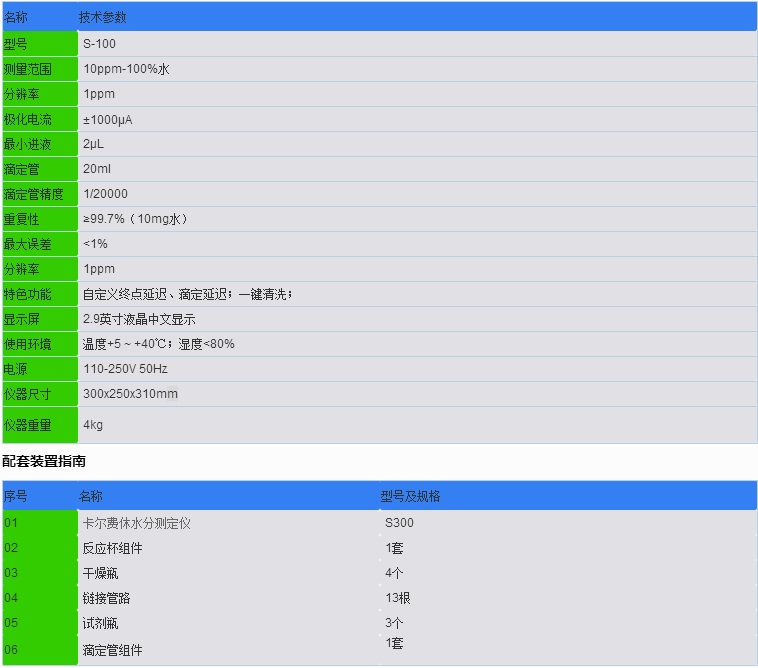Select the 10ppm-100%水 value cell

click(126, 69)
